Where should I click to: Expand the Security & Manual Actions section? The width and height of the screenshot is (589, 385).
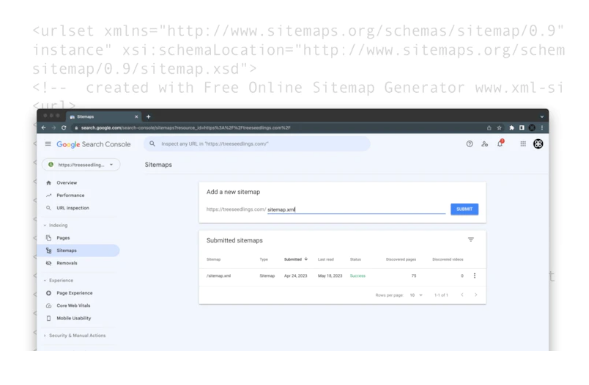tap(75, 335)
